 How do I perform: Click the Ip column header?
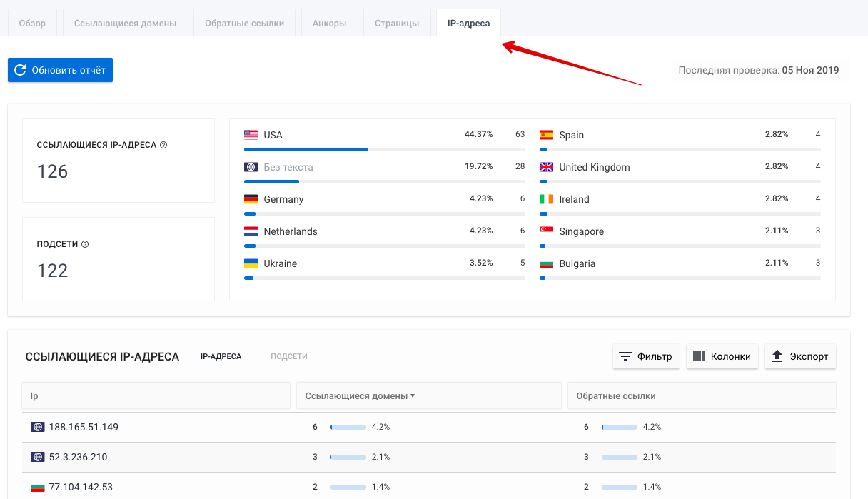[x=156, y=395]
